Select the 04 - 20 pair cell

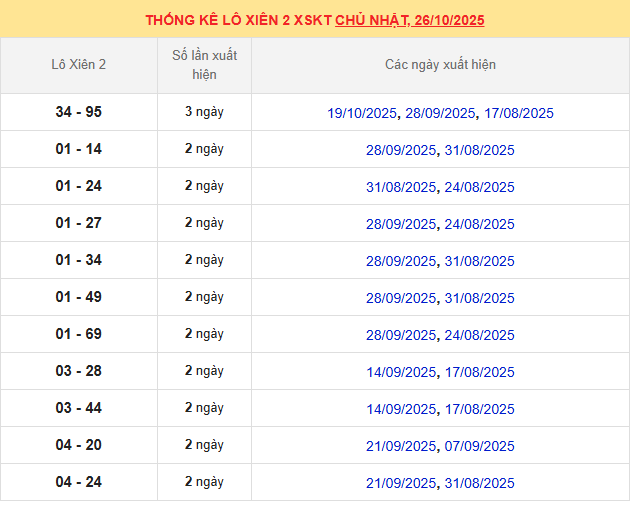click(x=79, y=445)
